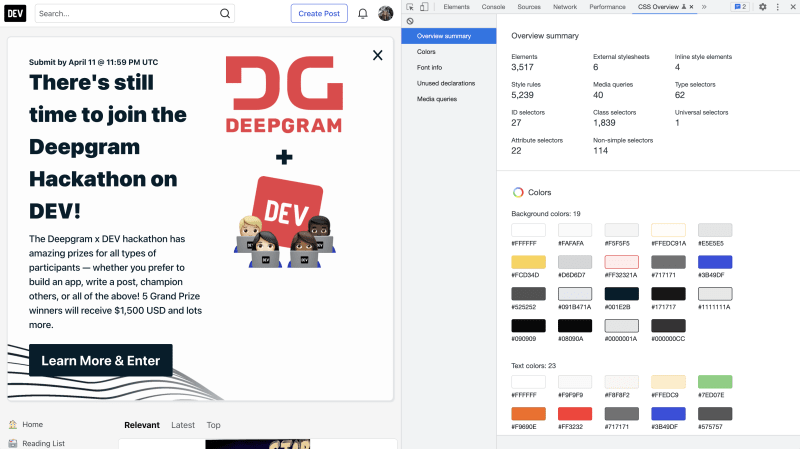Viewport: 800px width, 449px height.
Task: Click the Elements count 3,517
Action: point(522,67)
